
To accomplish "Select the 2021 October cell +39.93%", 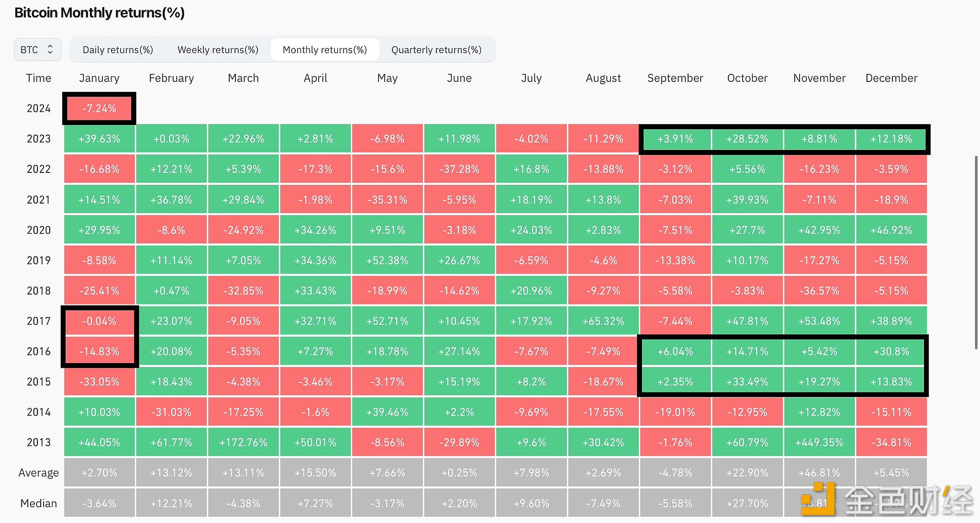I will pos(747,200).
